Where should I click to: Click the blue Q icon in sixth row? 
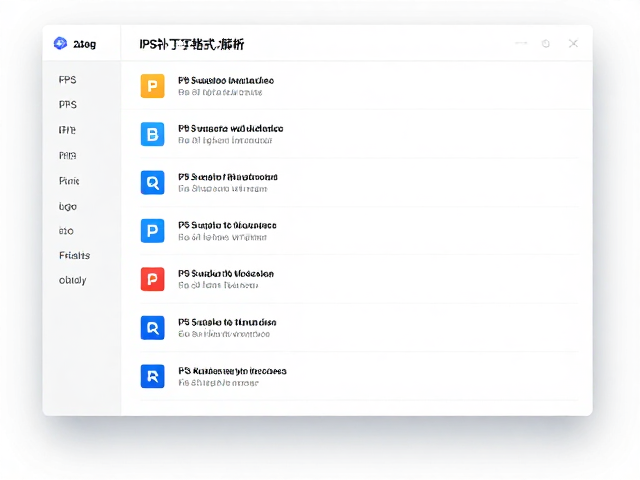152,328
